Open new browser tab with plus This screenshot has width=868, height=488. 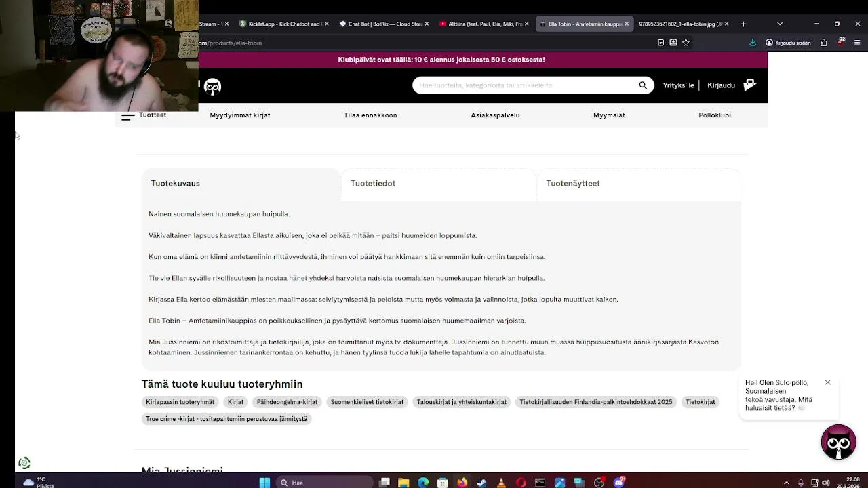point(743,24)
